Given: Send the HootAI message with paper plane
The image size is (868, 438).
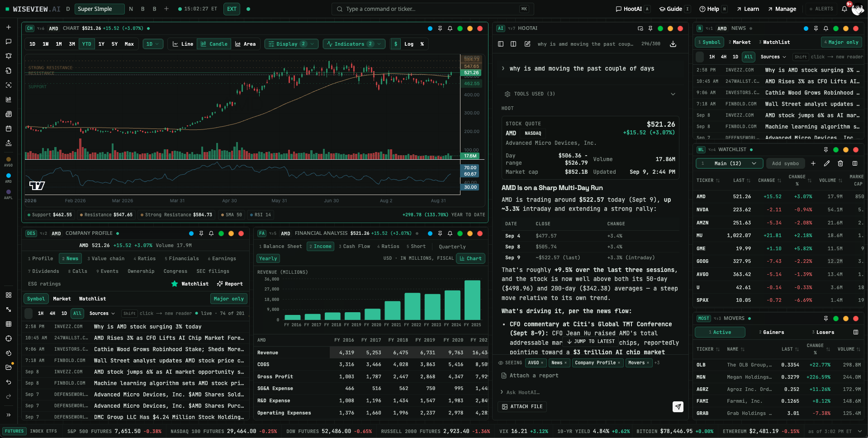Looking at the screenshot, I should coord(678,407).
